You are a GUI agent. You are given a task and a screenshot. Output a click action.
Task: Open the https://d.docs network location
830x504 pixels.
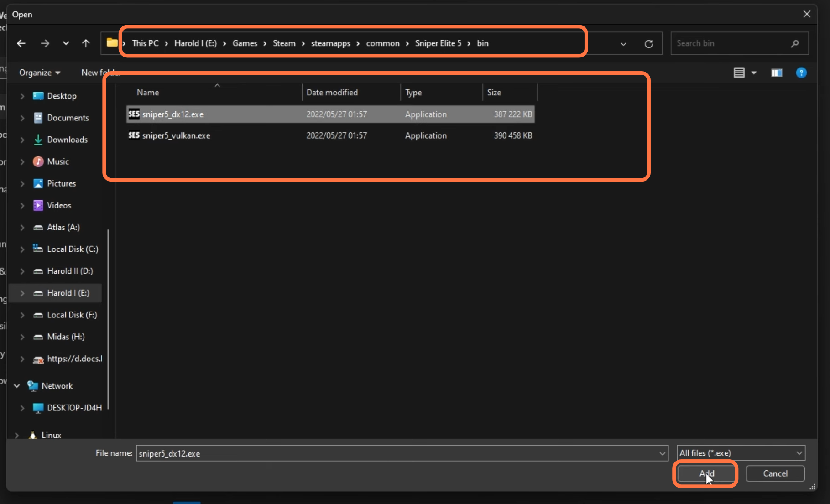point(74,359)
